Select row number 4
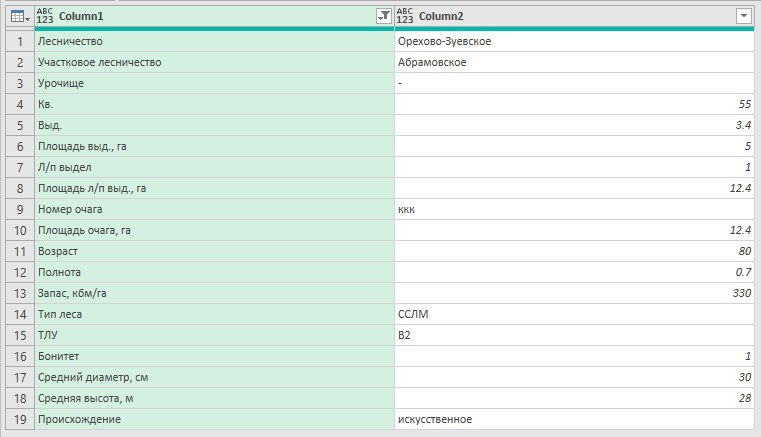Viewport: 761px width, 437px height. (x=20, y=104)
